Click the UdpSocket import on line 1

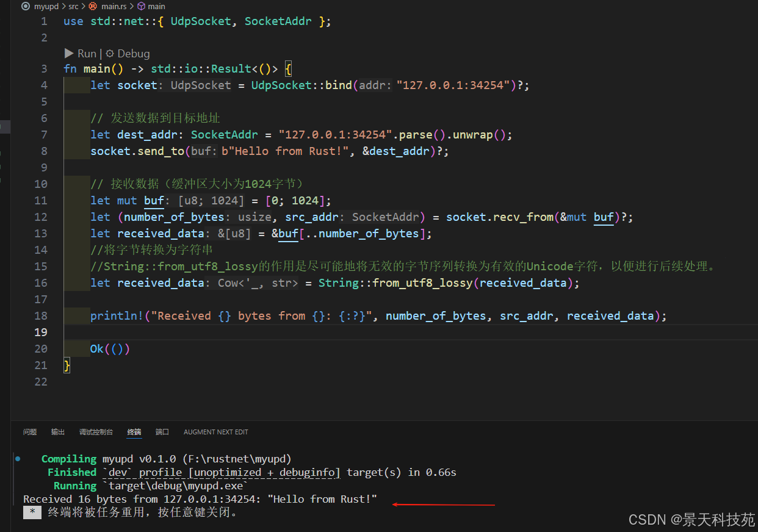point(201,21)
